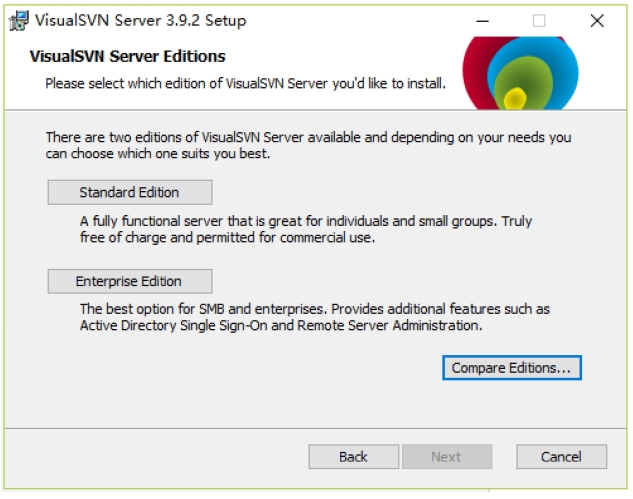The image size is (633, 499).
Task: Click the VisualSVN installer icon in title bar
Action: tap(19, 21)
